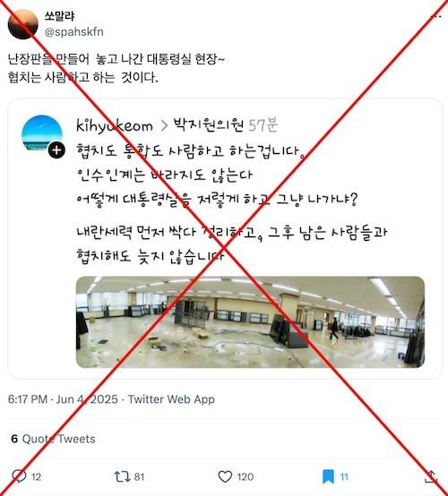The width and height of the screenshot is (448, 496).
Task: Retweet using the arrows icon
Action: point(122,476)
